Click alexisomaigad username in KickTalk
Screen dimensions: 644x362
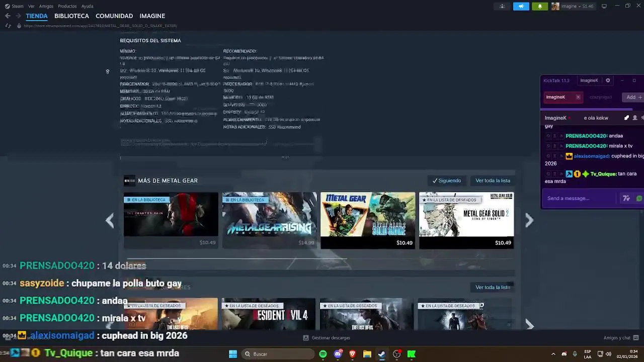point(591,156)
